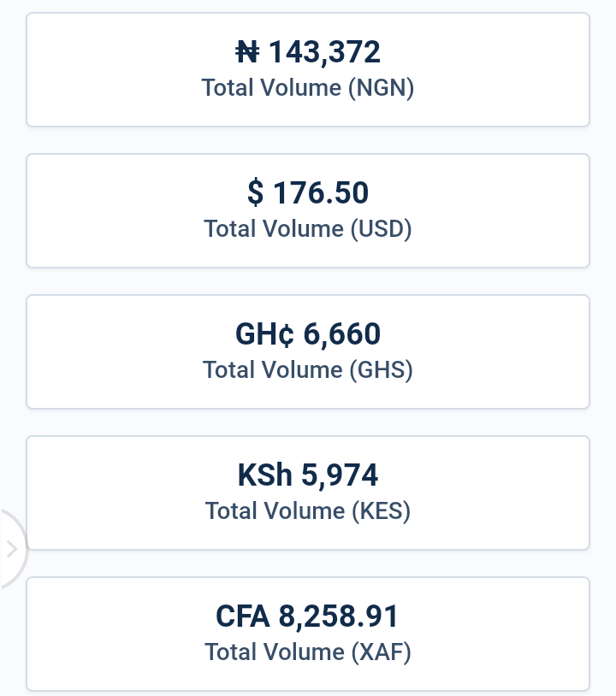Select the 8,258.91 amount value
The height and width of the screenshot is (696, 616).
point(339,616)
